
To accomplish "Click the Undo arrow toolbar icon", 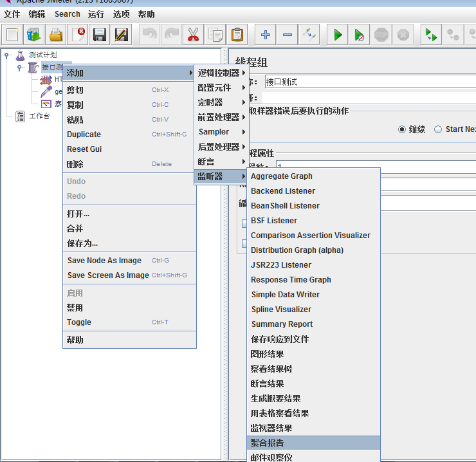I will 149,35.
